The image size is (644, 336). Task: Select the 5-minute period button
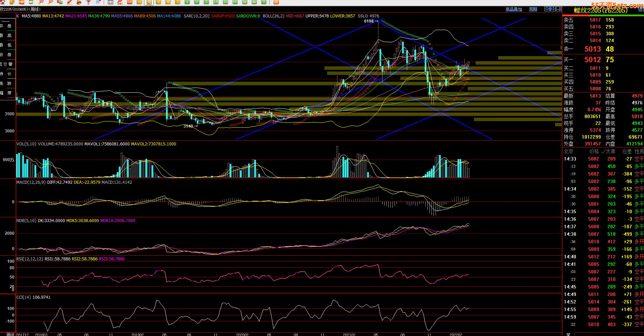(206, 2)
